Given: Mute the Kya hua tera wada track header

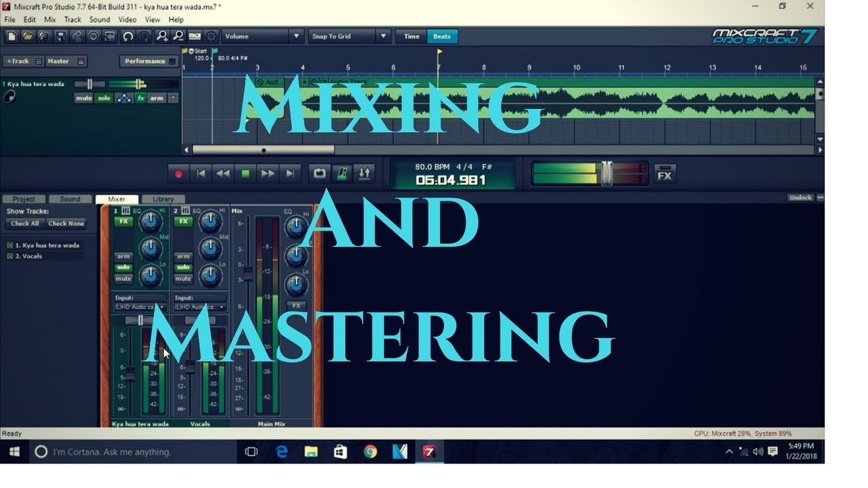Looking at the screenshot, I should coord(83,98).
